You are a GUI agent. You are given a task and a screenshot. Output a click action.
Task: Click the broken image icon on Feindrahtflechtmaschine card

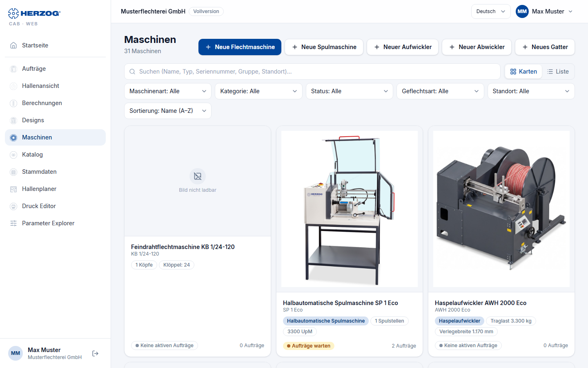point(198,176)
